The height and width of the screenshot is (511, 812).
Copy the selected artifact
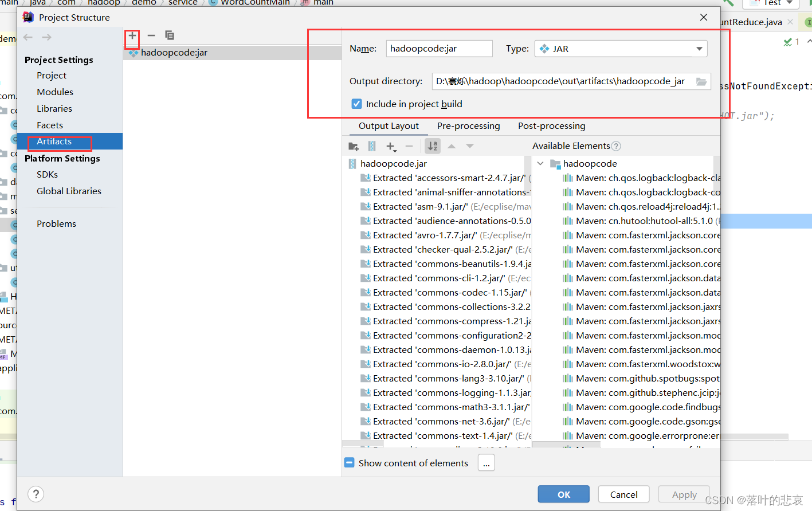(x=170, y=36)
